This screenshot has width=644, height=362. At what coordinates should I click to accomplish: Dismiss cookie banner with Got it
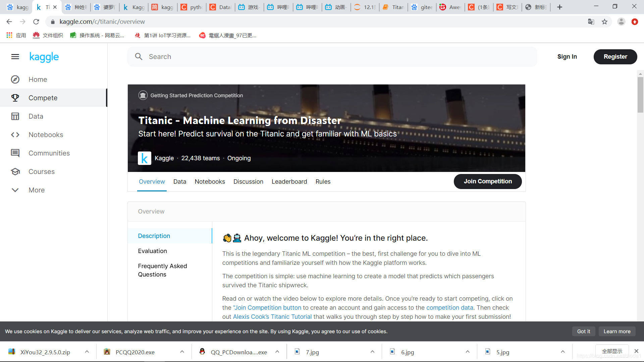[x=583, y=331]
